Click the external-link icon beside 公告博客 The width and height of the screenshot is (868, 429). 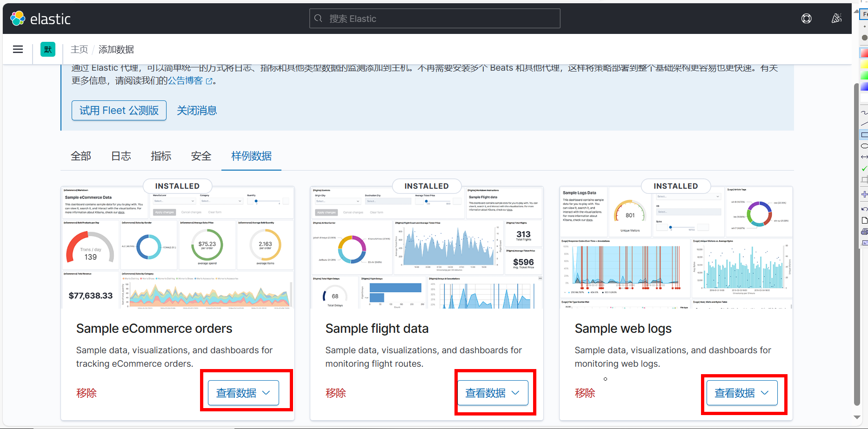pyautogui.click(x=209, y=81)
